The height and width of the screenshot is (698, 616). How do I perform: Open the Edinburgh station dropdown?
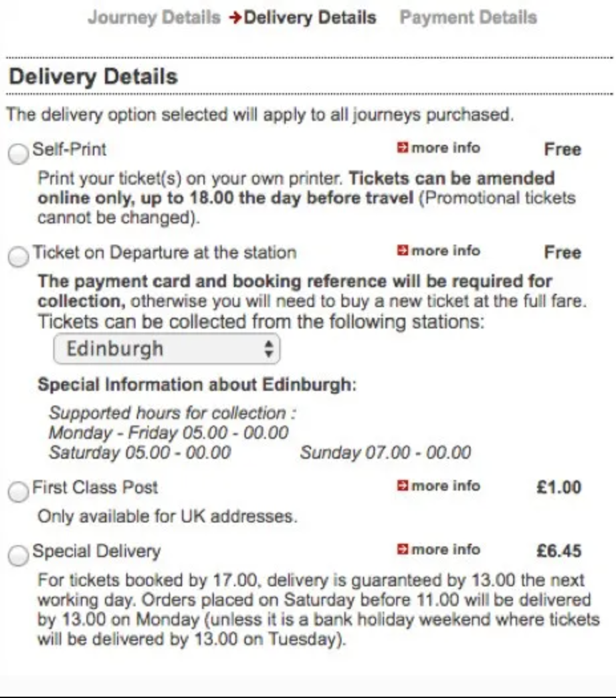pos(167,348)
